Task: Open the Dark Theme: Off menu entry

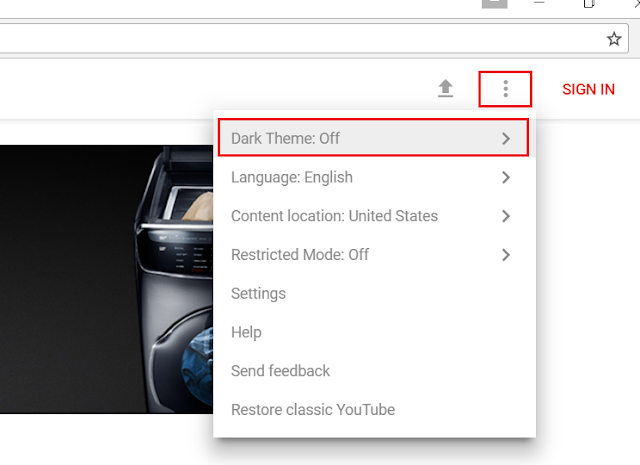Action: (373, 138)
